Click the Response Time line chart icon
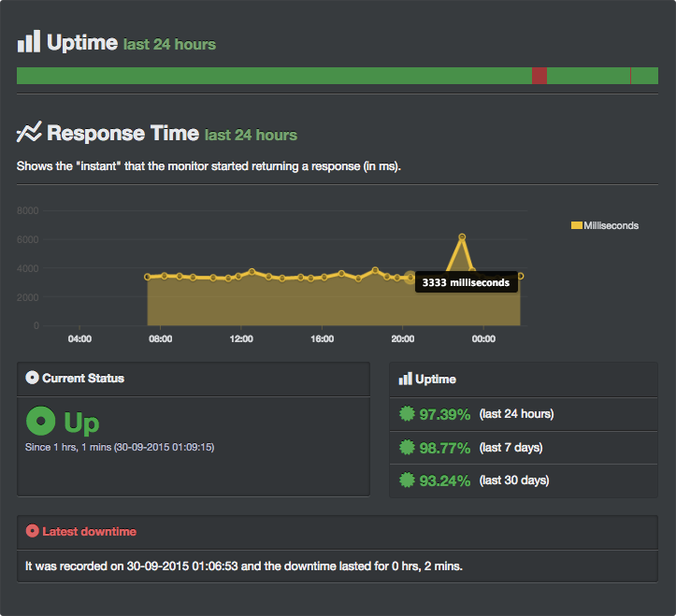The image size is (676, 616). tap(29, 132)
